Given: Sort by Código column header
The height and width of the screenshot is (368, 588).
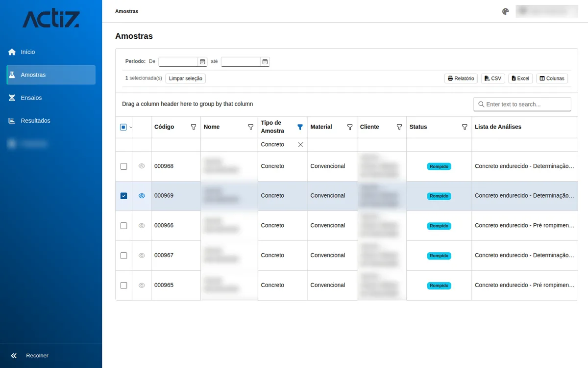Looking at the screenshot, I should (x=164, y=127).
